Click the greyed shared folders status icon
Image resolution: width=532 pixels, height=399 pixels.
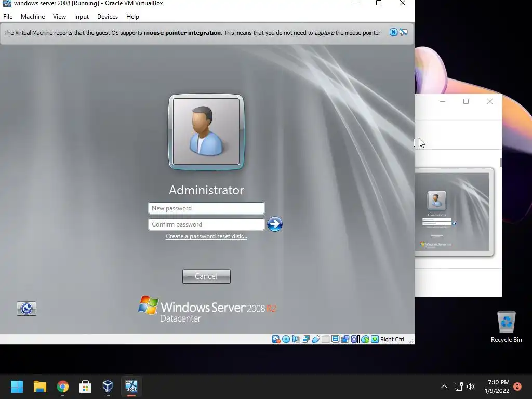325,339
